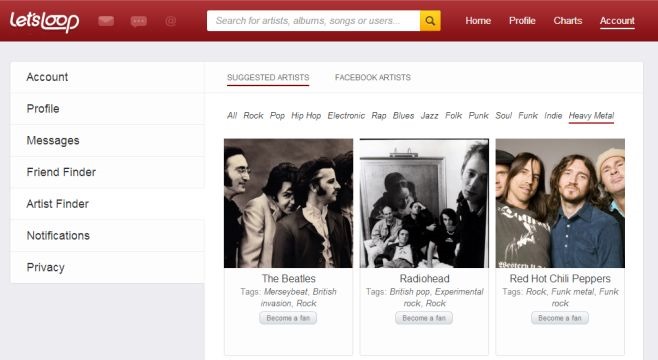Become a fan of The Beatles
Image resolution: width=658 pixels, height=360 pixels.
coord(288,318)
